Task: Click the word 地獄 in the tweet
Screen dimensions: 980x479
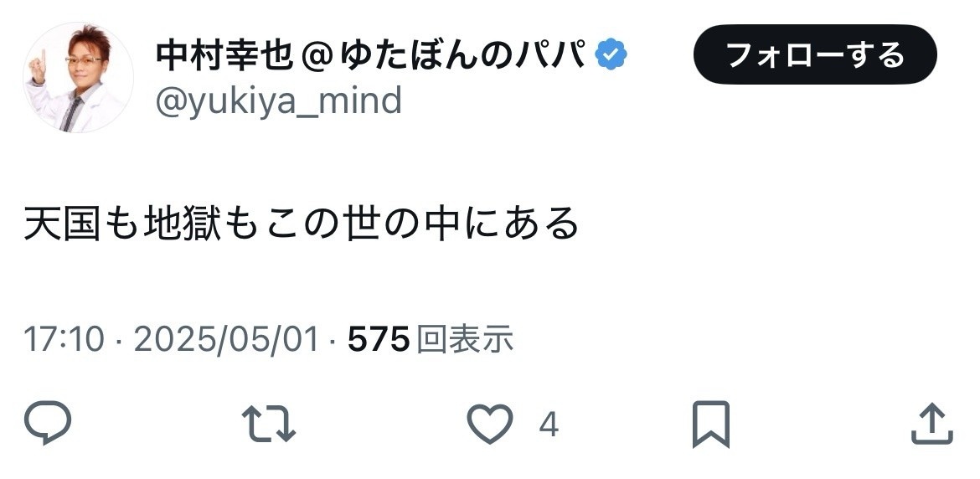Action: coord(183,223)
